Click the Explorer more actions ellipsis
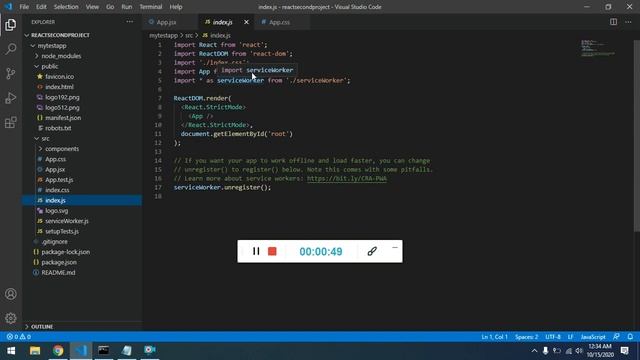This screenshot has width=640, height=360. coord(129,22)
